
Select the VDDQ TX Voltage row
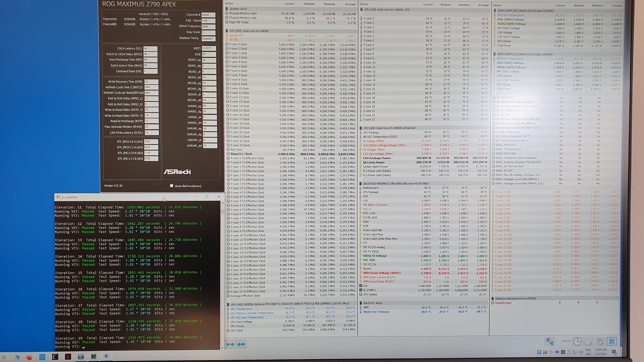coord(423,256)
